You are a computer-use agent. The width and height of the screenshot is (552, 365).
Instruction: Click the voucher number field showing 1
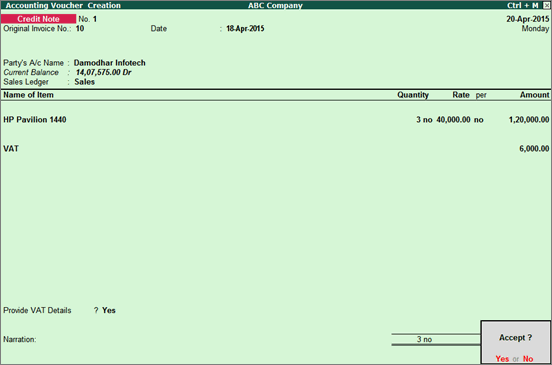(x=95, y=19)
